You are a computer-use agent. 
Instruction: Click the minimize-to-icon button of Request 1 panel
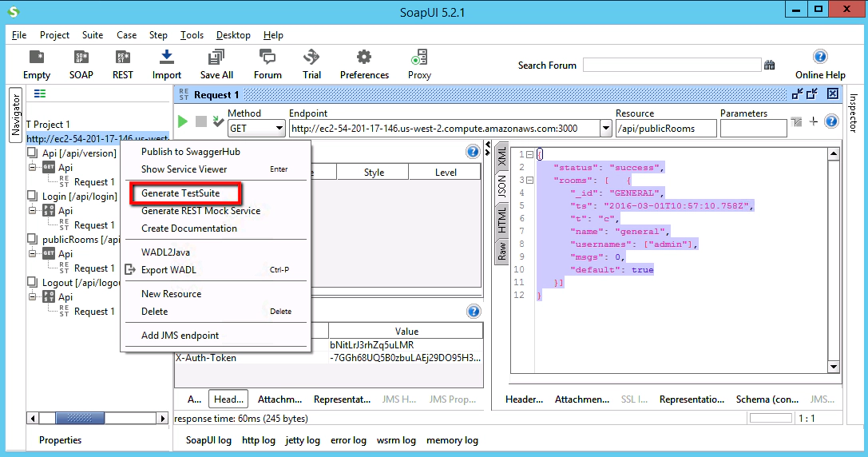tap(797, 93)
